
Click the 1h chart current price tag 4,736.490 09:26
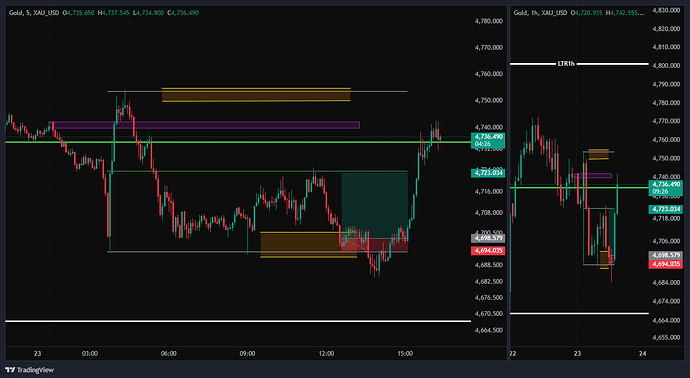(x=666, y=188)
